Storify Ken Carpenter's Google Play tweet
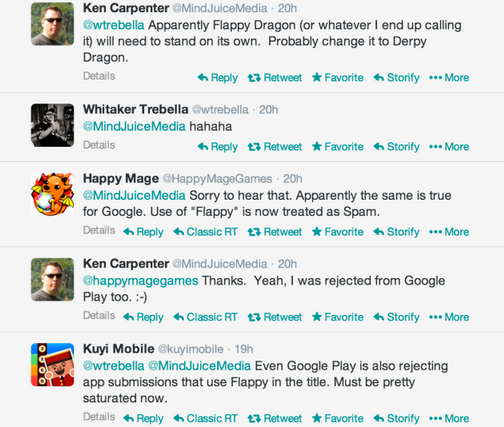Screen dimensions: 504x427 point(396,317)
